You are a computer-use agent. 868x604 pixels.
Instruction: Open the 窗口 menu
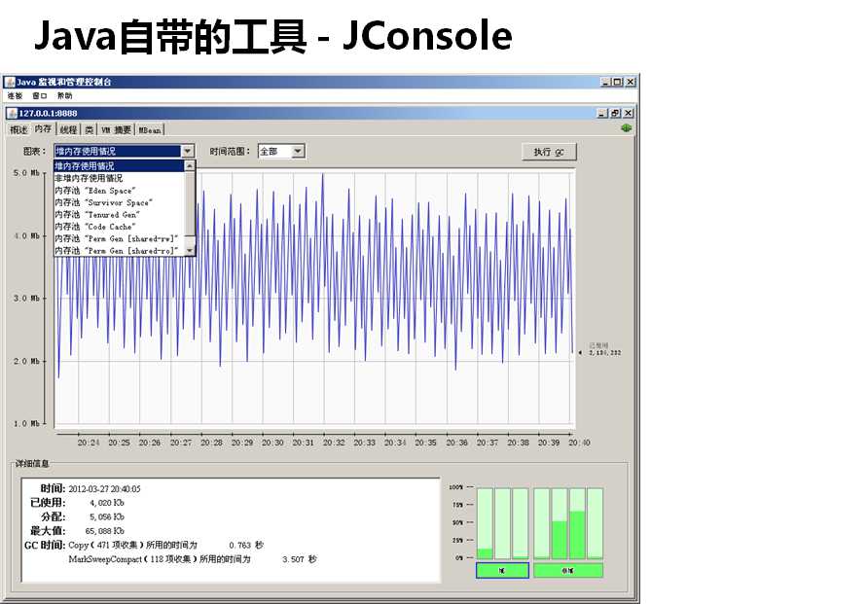click(40, 96)
